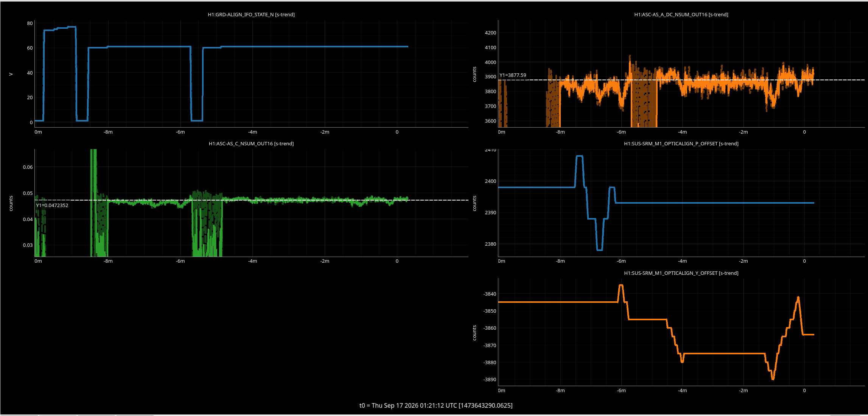Click the counts axis label of the AS_C plot
The width and height of the screenshot is (868, 416).
pyautogui.click(x=11, y=203)
